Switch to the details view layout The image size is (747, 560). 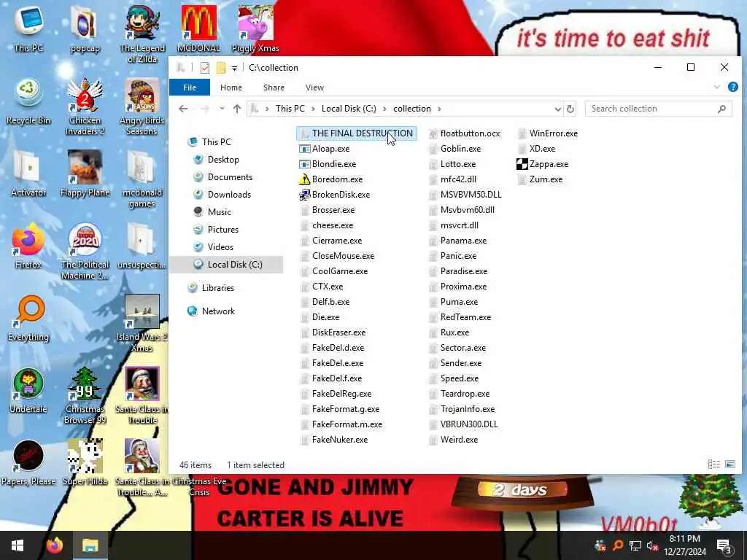[713, 464]
